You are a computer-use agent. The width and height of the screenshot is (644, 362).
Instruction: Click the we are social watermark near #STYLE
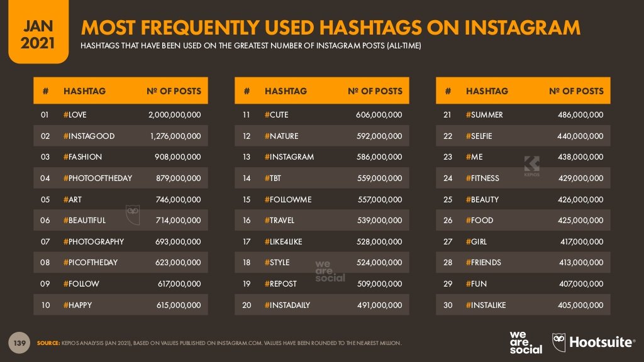pos(330,271)
